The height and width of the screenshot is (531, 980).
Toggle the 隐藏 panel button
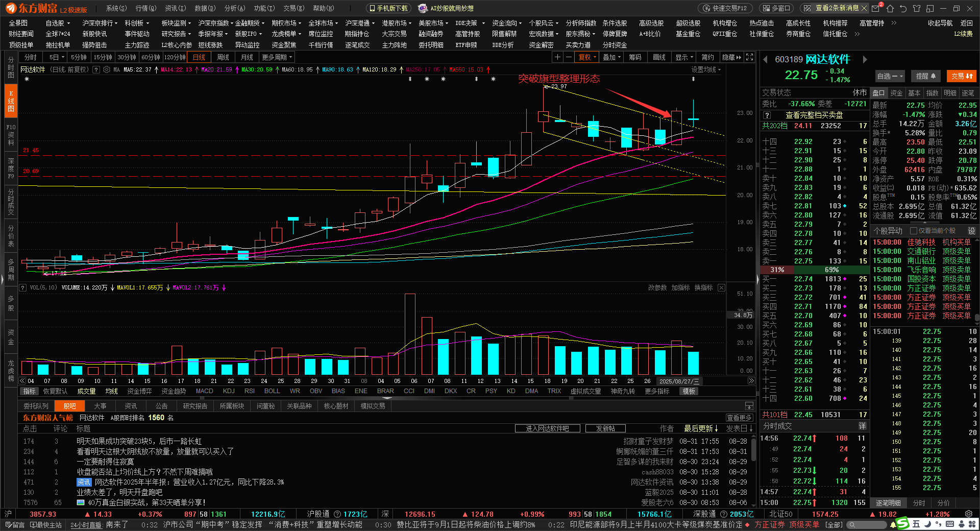[731, 57]
